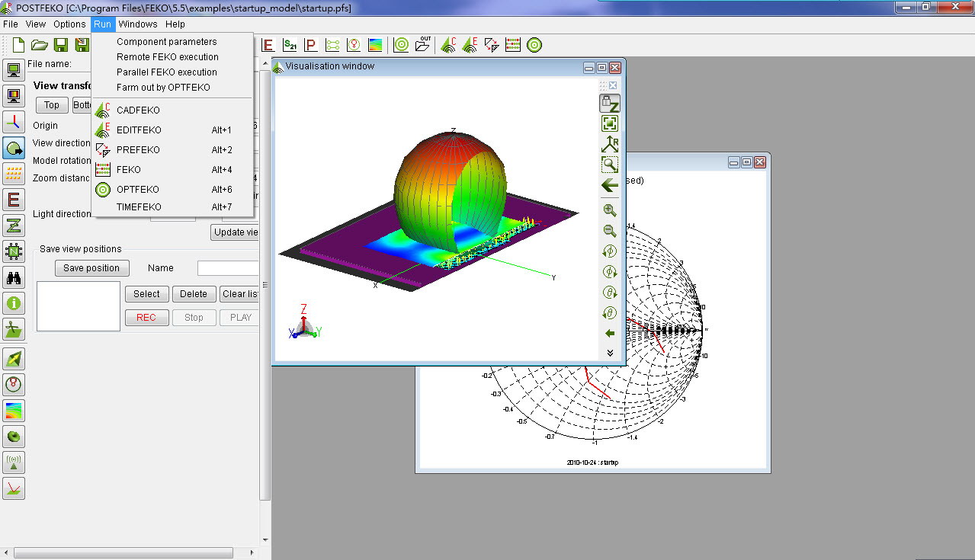Open the Options menu

[x=69, y=24]
